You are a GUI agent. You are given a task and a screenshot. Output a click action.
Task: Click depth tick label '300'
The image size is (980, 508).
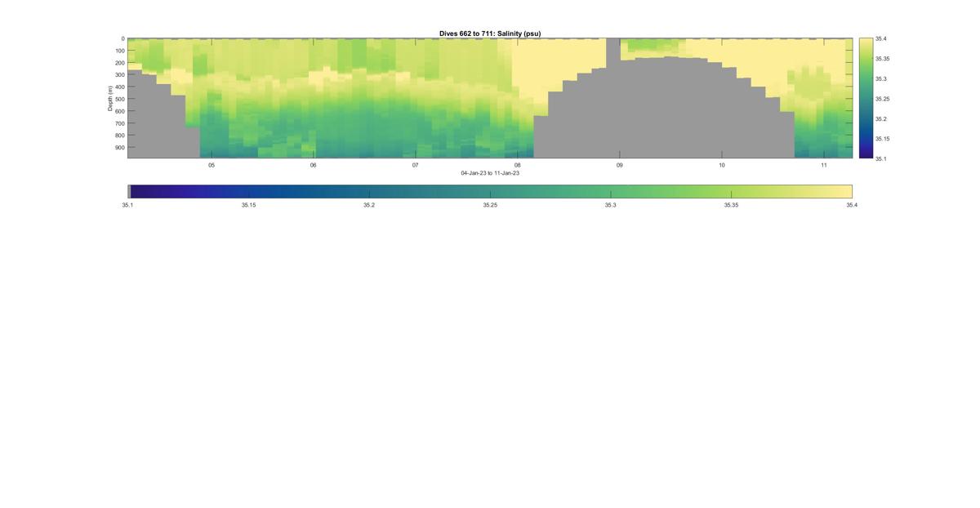[x=119, y=75]
